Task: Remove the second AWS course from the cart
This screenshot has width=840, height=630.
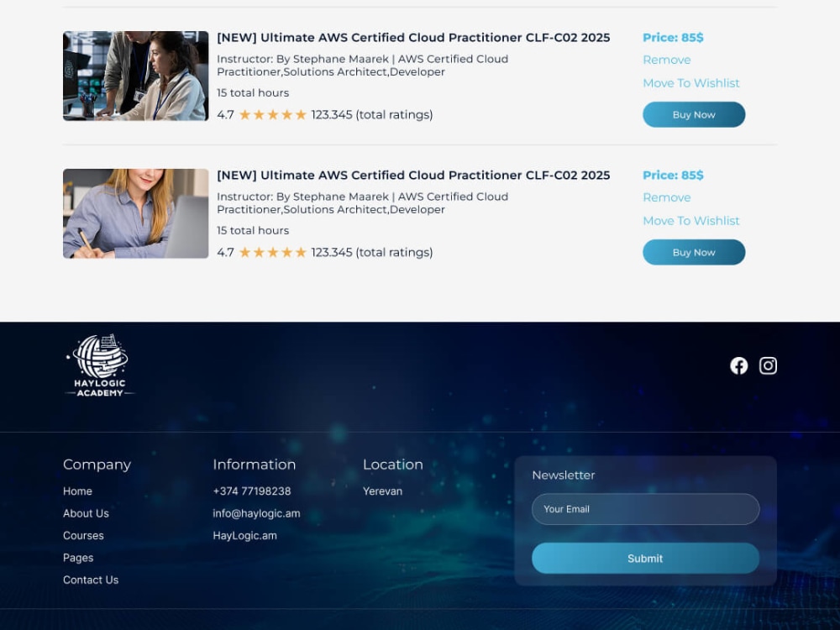Action: (666, 197)
